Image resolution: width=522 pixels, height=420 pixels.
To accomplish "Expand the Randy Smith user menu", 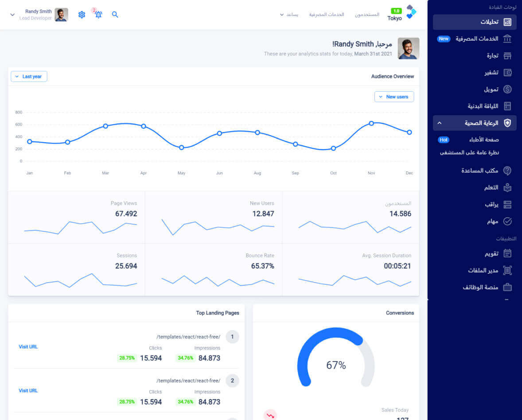I will [12, 15].
